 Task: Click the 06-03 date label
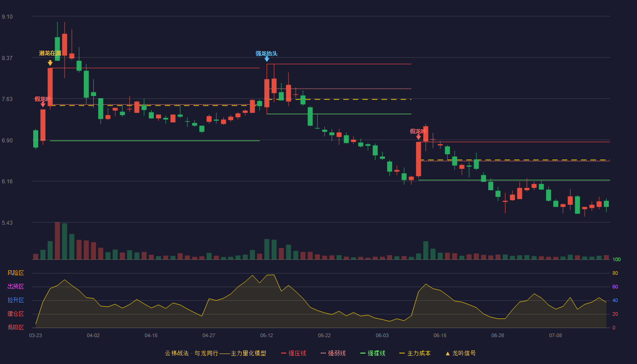coord(382,335)
